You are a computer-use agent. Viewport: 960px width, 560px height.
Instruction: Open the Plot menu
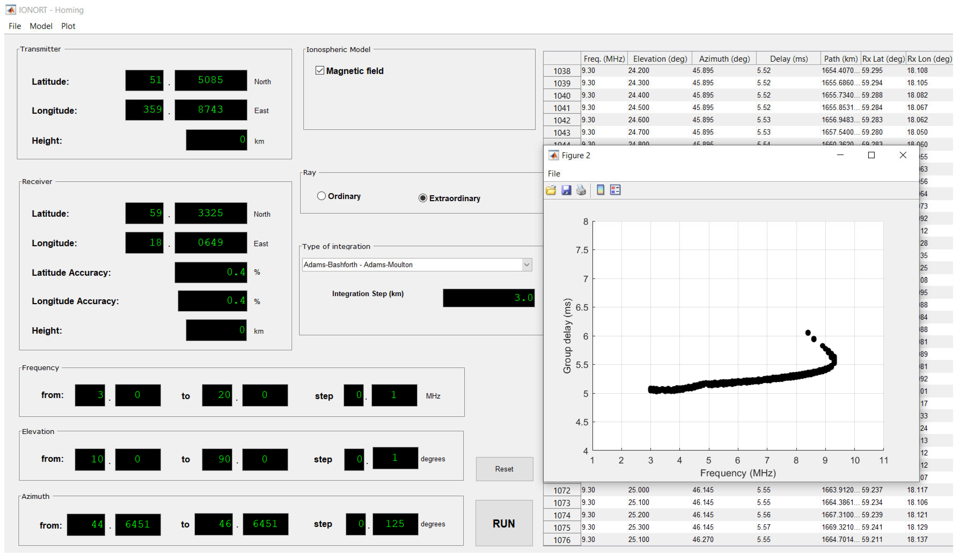point(68,26)
